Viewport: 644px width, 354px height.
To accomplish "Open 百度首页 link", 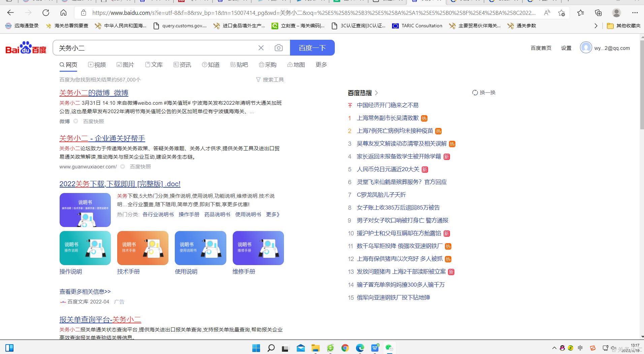I will click(x=541, y=48).
